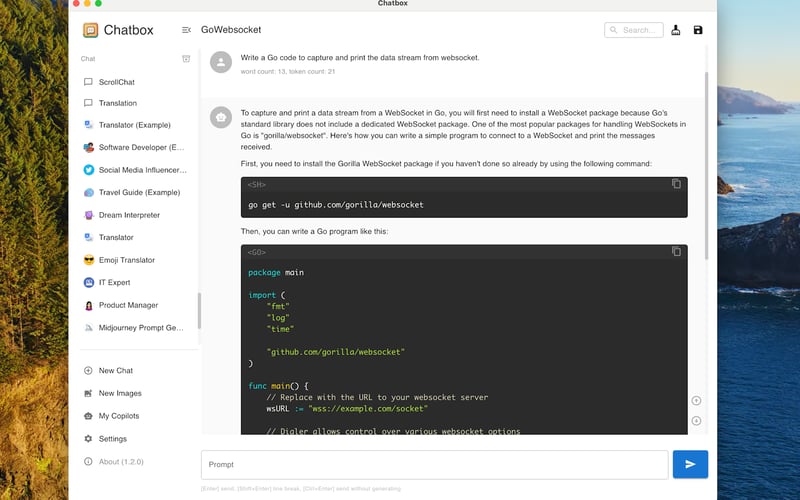The image size is (800, 500).
Task: Open the New Images option
Action: coord(120,393)
